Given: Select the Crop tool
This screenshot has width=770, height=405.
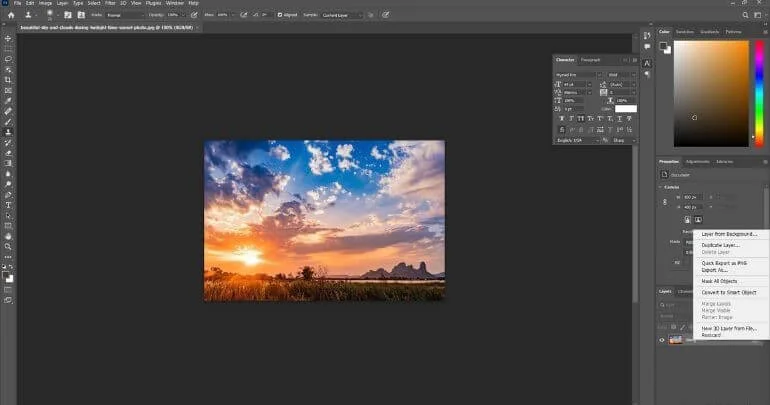Looking at the screenshot, I should pos(8,80).
